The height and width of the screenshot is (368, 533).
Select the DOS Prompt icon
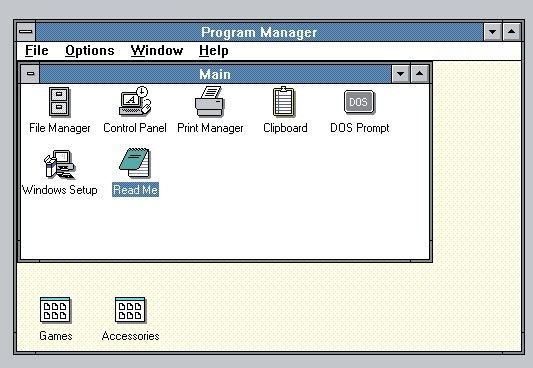coord(359,102)
